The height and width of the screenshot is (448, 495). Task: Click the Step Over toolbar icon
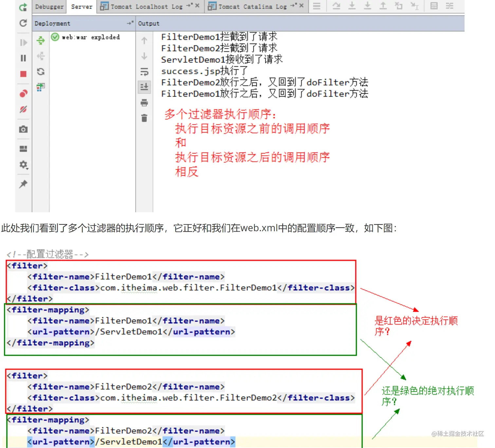click(336, 6)
